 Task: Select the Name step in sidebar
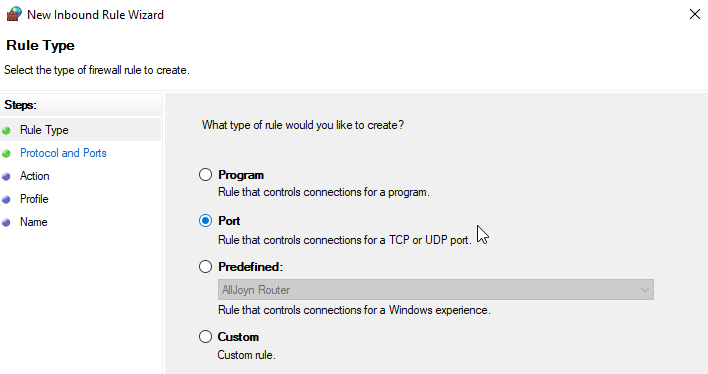[x=34, y=222]
